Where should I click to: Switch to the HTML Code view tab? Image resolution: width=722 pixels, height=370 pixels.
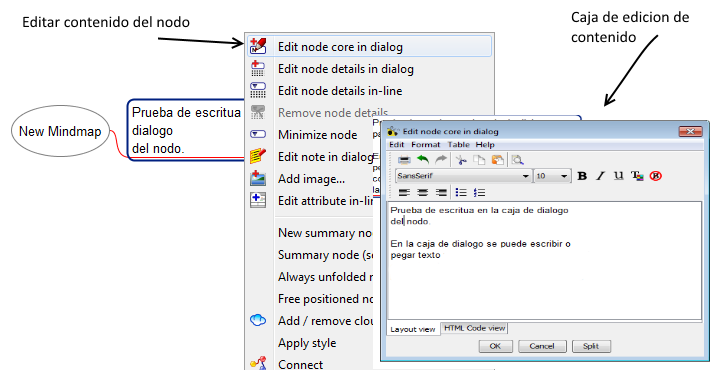[474, 328]
